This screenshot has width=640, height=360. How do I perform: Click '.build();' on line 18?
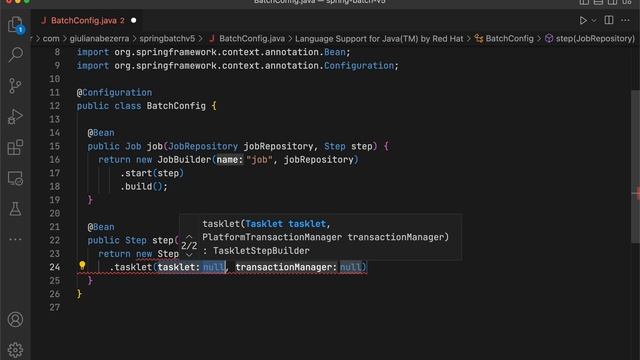coord(144,187)
